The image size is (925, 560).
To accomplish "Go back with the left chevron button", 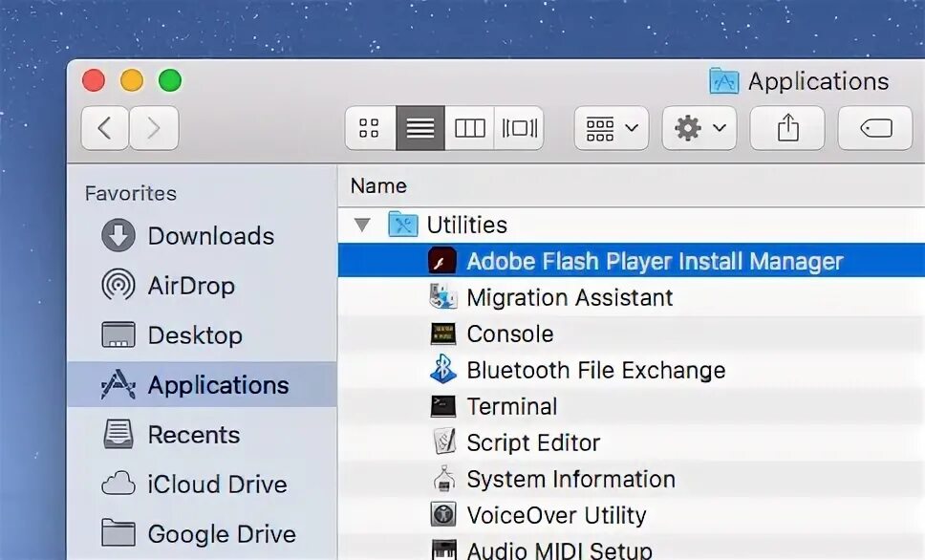I will point(104,128).
